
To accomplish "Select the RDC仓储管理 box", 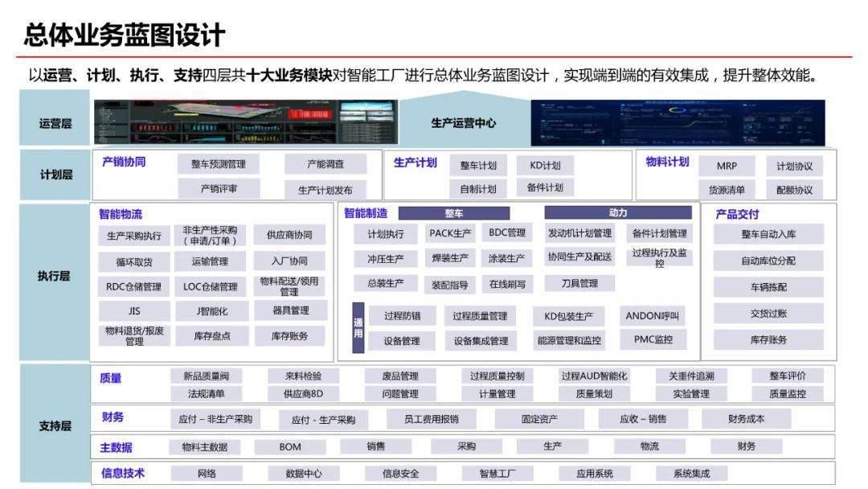I will click(x=133, y=286).
